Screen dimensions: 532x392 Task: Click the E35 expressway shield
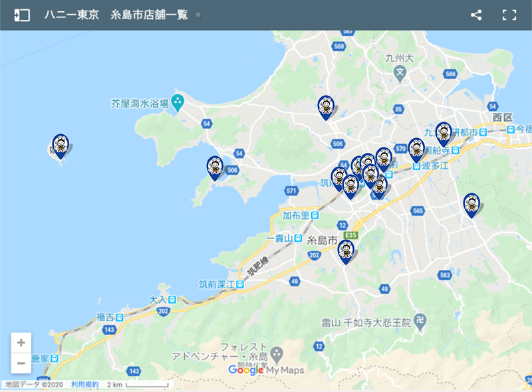[351, 235]
